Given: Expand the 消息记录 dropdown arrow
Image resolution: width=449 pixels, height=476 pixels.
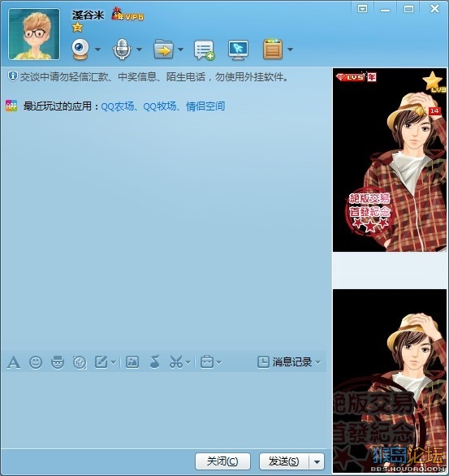Looking at the screenshot, I should click(318, 362).
